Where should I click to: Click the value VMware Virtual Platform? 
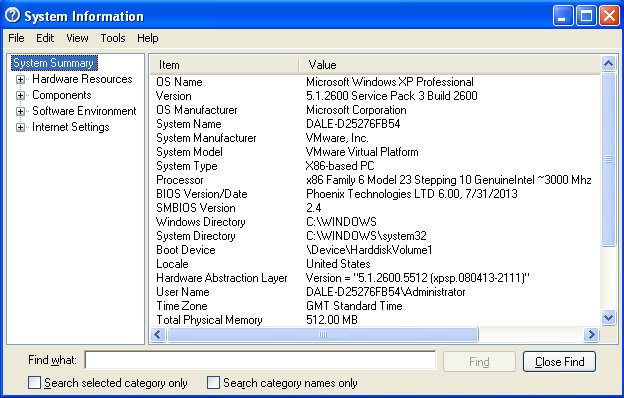click(x=362, y=152)
